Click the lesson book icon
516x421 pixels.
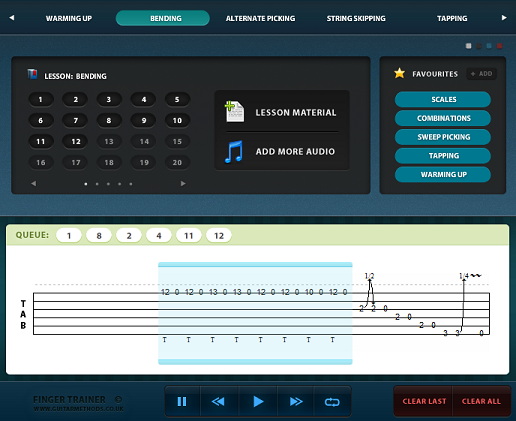[x=32, y=74]
